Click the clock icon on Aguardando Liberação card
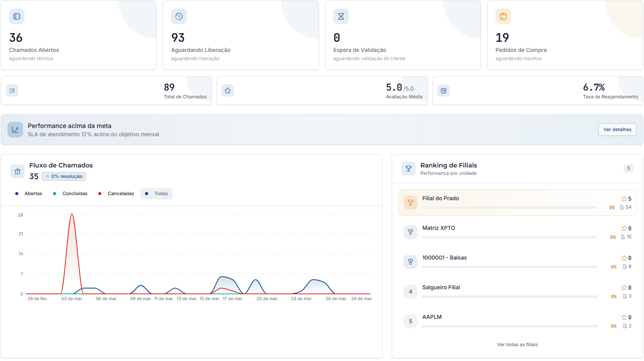 click(179, 16)
